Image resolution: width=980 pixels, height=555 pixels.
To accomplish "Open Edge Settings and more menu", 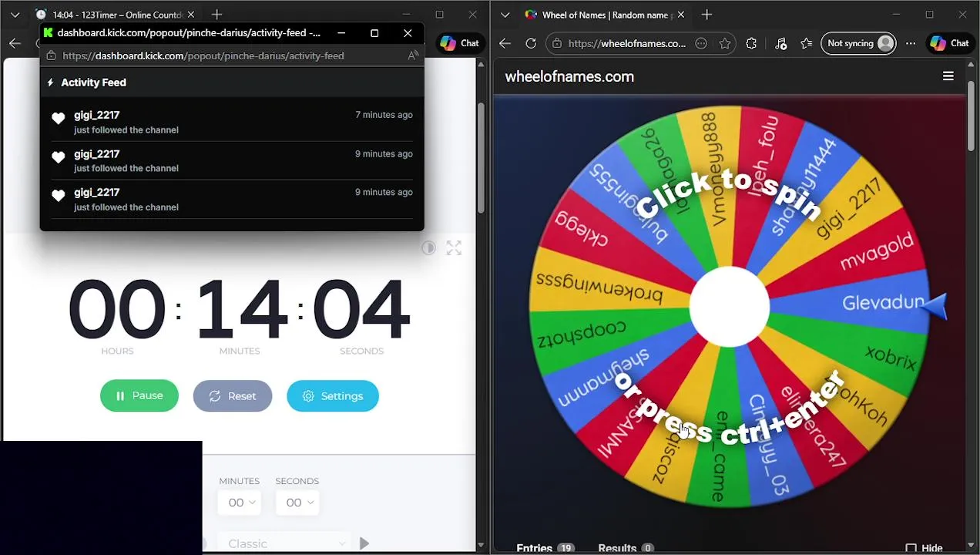I will coord(911,43).
